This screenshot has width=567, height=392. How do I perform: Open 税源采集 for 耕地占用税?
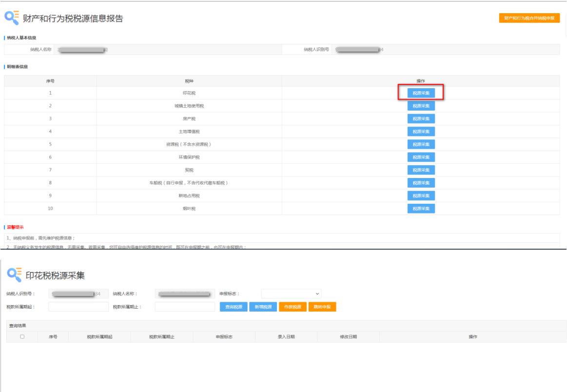tap(421, 196)
